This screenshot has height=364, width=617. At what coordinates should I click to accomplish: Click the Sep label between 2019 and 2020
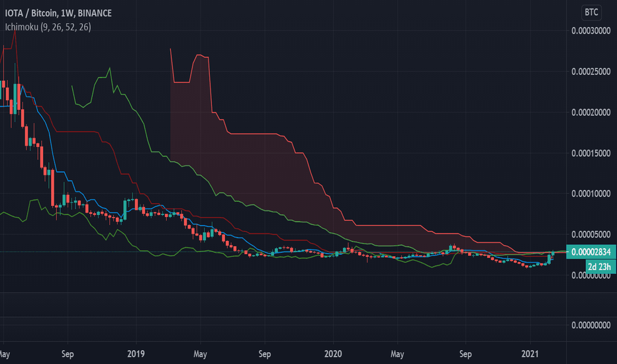click(x=265, y=354)
